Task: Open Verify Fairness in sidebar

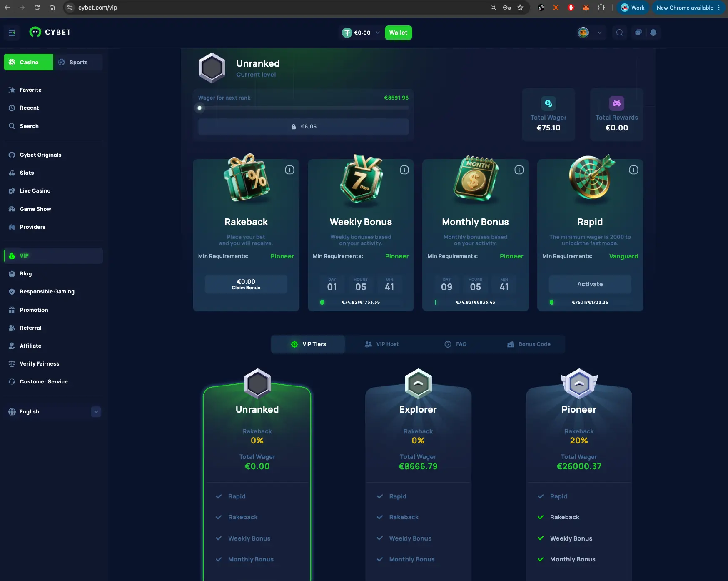Action: 53,363
